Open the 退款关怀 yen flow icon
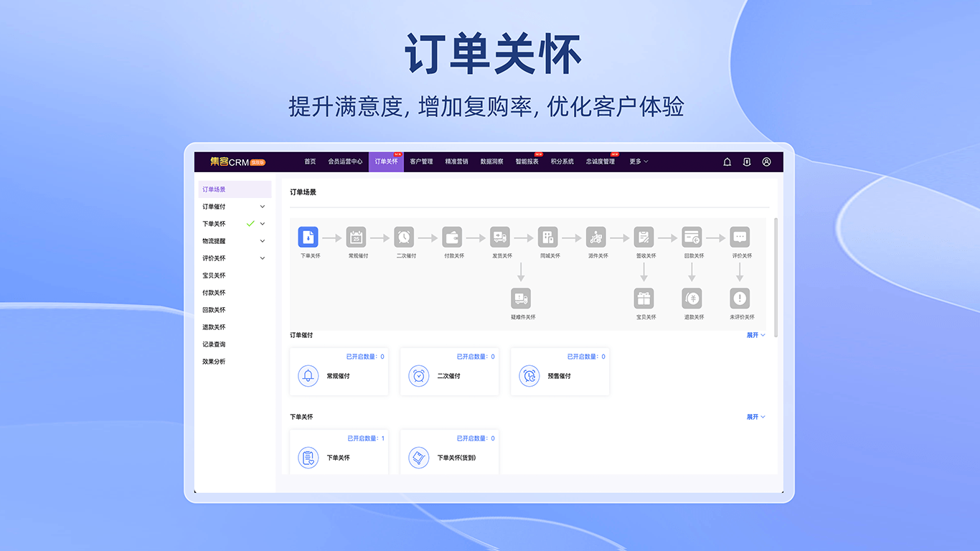 [x=692, y=298]
